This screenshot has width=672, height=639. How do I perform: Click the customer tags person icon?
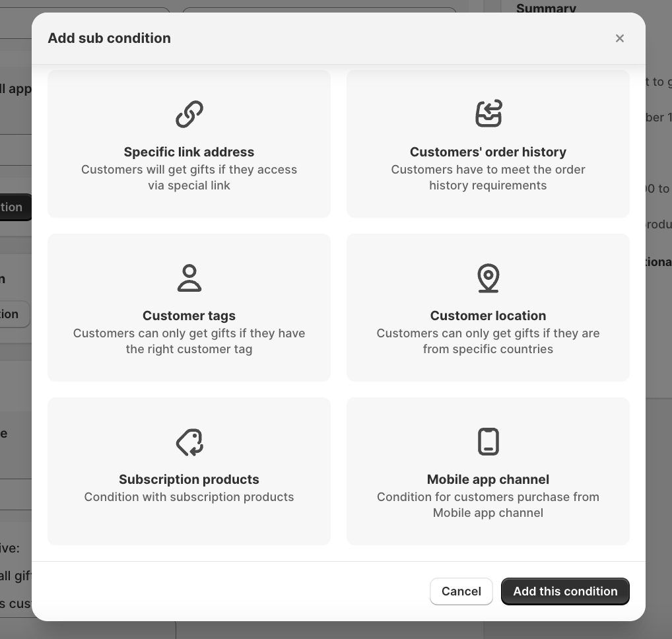tap(189, 278)
